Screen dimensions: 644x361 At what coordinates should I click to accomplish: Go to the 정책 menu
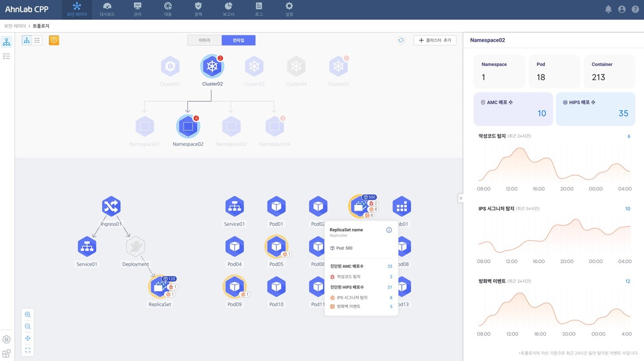pos(198,10)
